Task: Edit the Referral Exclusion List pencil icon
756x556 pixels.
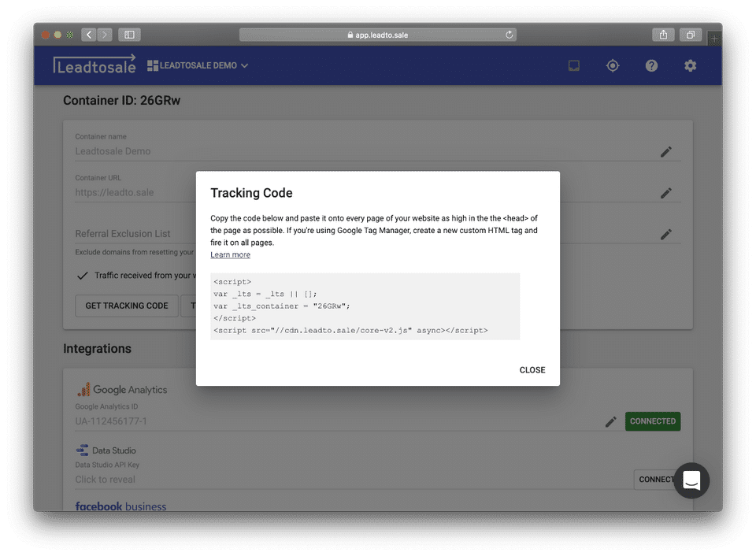Action: (666, 235)
